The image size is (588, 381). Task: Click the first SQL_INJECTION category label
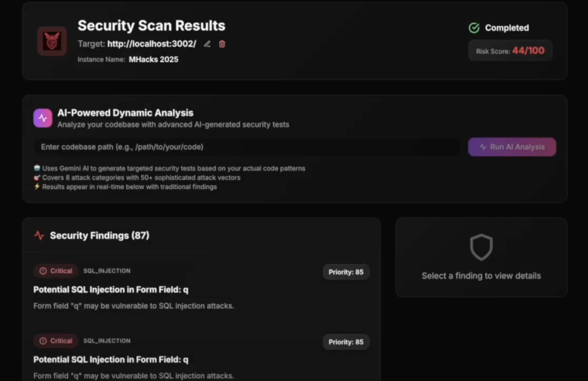click(x=107, y=271)
